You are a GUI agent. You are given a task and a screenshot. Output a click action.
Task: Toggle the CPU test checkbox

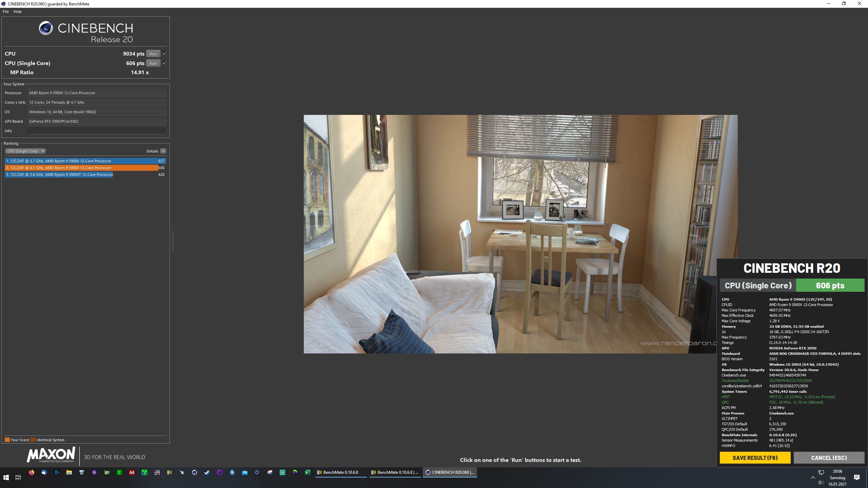[x=164, y=53]
